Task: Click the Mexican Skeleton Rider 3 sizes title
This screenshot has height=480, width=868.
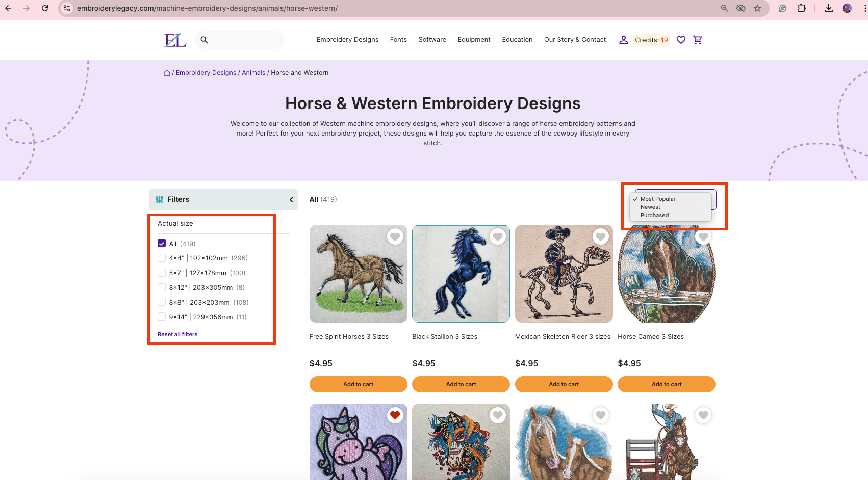Action: tap(563, 337)
